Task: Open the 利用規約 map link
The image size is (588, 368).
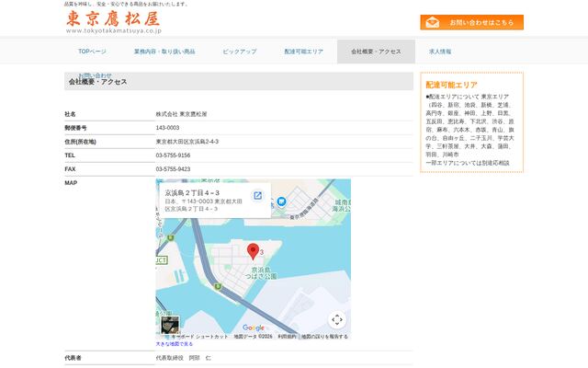Action: coord(287,337)
